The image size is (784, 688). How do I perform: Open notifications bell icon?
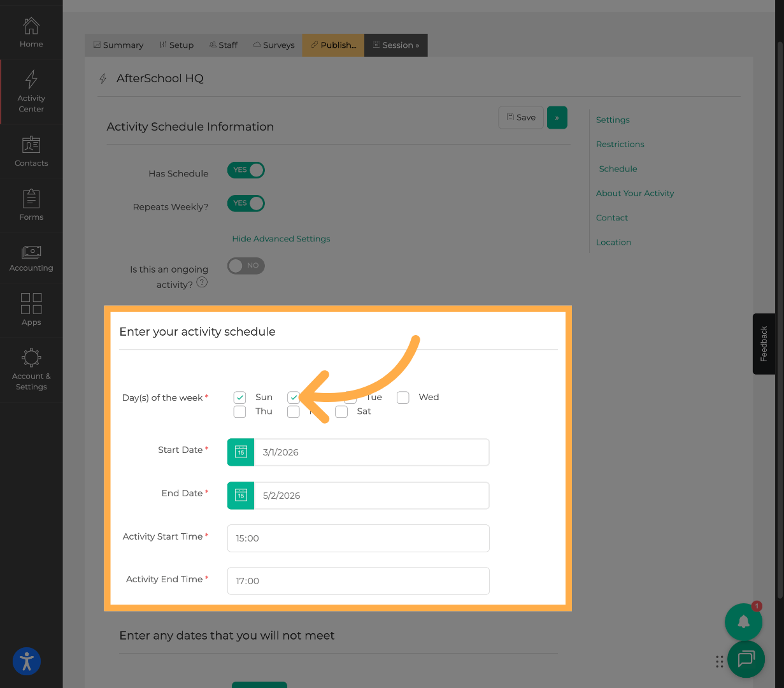[743, 622]
